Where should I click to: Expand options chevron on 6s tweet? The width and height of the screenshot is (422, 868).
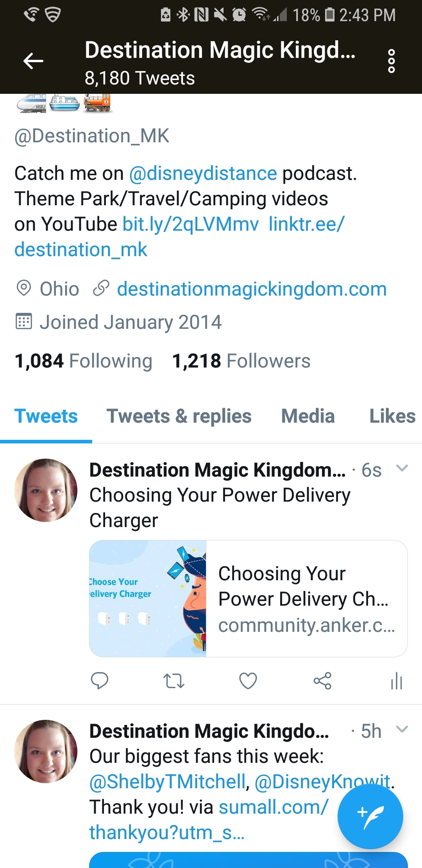point(402,468)
